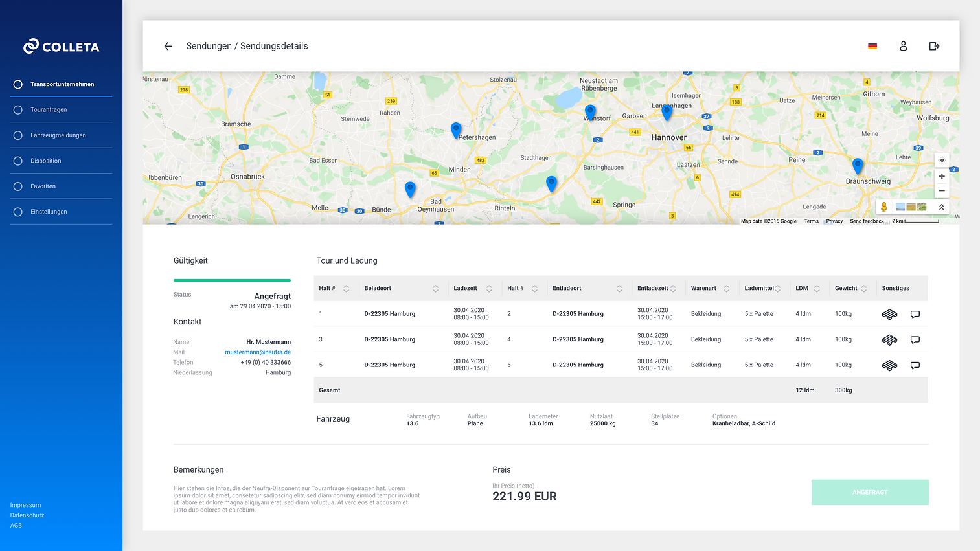The image size is (980, 551).
Task: Click the Gesamt total row label
Action: (x=330, y=390)
